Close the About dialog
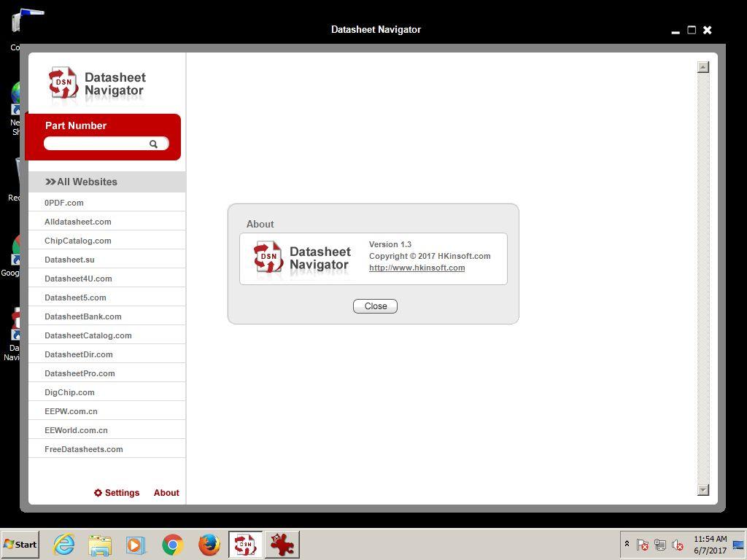Screen dimensions: 747x560 pyautogui.click(x=376, y=306)
